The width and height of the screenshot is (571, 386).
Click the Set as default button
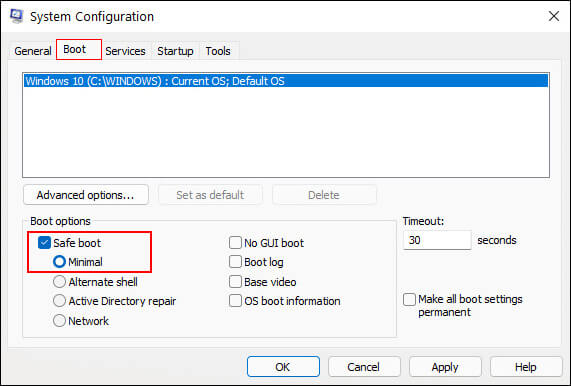pos(210,195)
